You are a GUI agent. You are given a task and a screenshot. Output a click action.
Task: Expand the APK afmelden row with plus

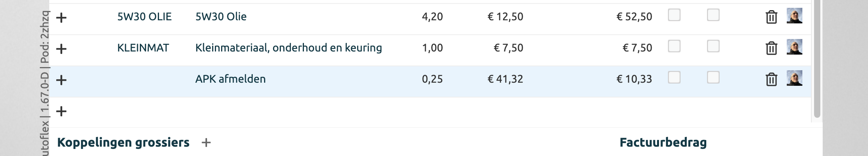coord(61,80)
